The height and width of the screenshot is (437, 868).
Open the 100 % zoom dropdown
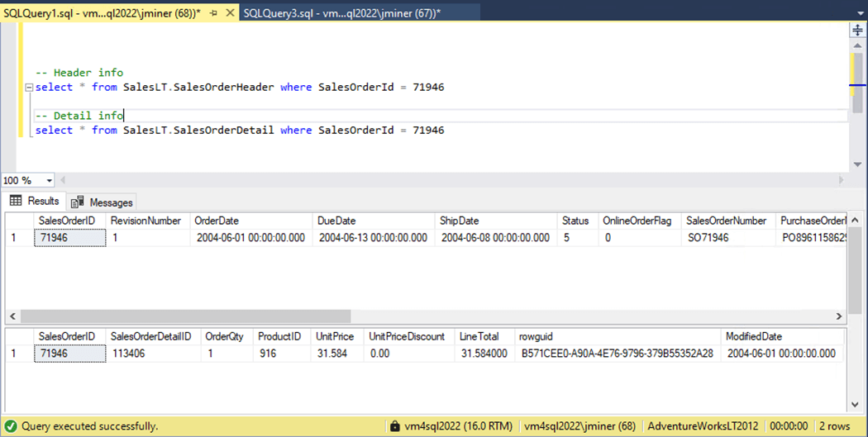[50, 180]
